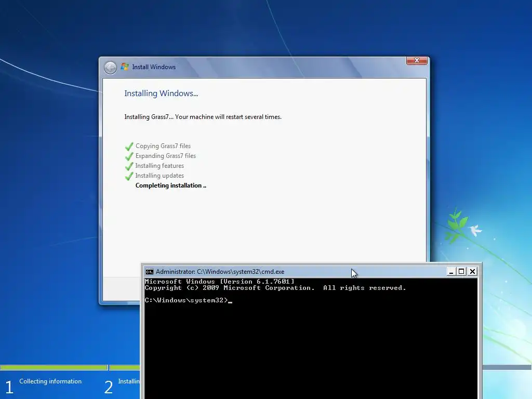Select the 'Installing features' step text
The image size is (532, 399).
point(159,166)
